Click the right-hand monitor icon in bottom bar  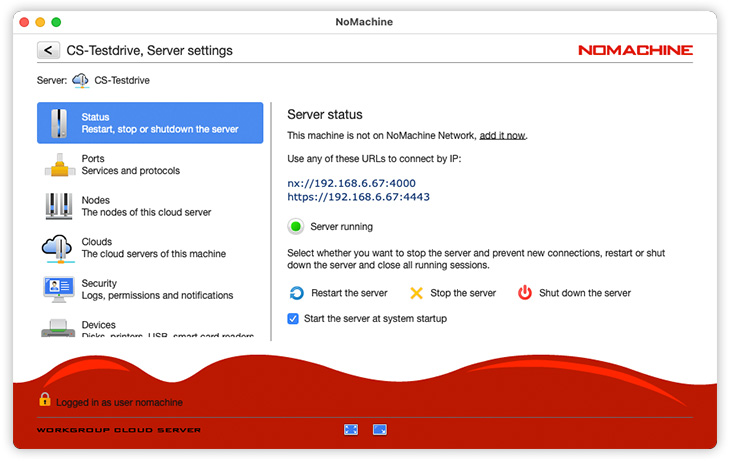coord(380,429)
